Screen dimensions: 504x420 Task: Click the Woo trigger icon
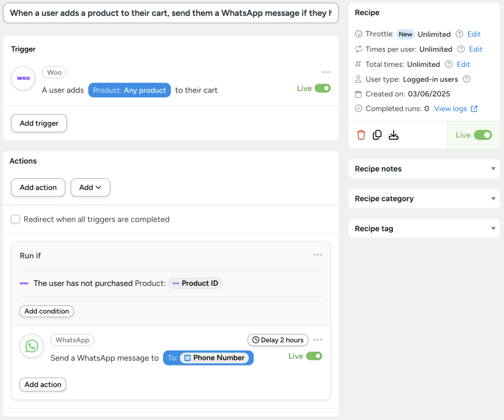click(23, 78)
